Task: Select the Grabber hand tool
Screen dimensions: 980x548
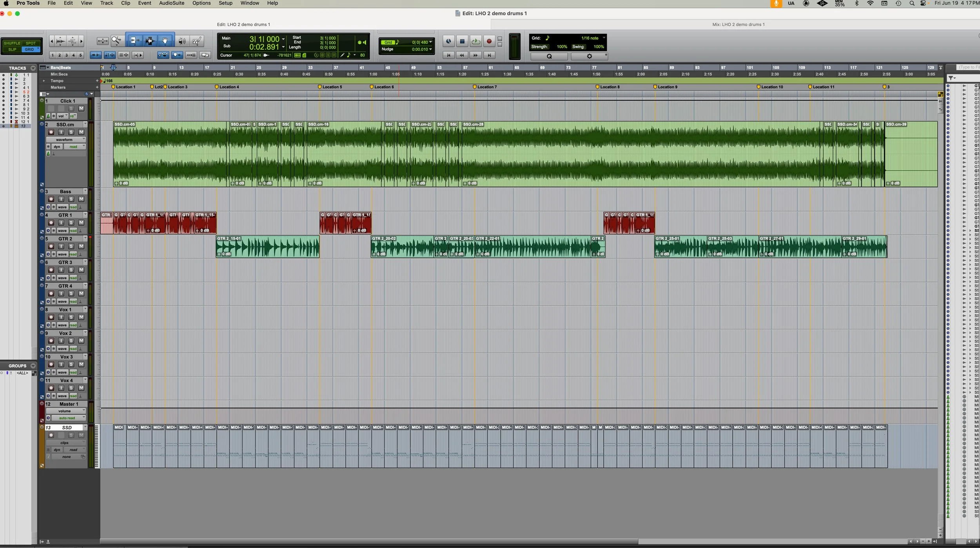Action: click(x=165, y=40)
